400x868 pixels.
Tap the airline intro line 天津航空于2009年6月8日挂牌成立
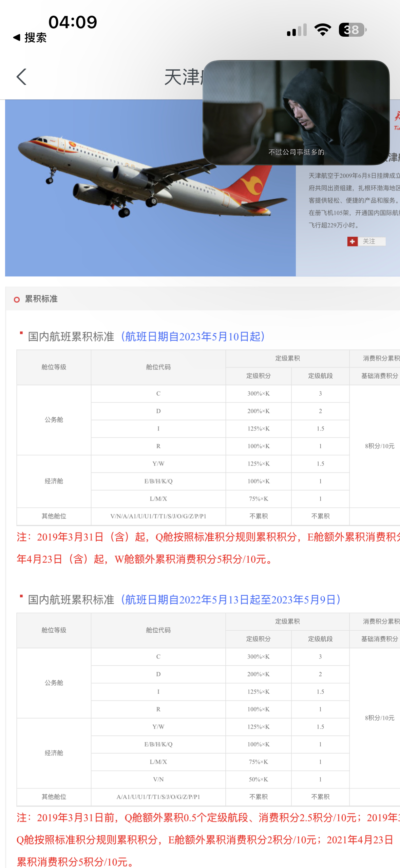click(x=354, y=176)
